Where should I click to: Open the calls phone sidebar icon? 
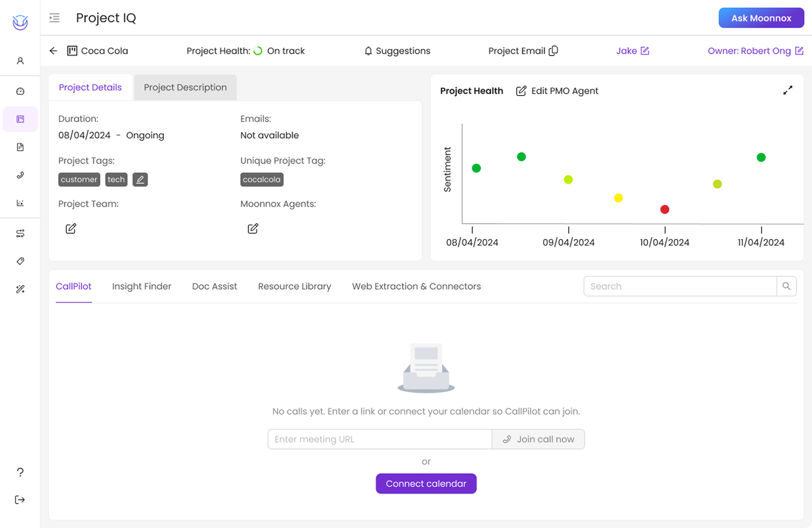[x=20, y=175]
